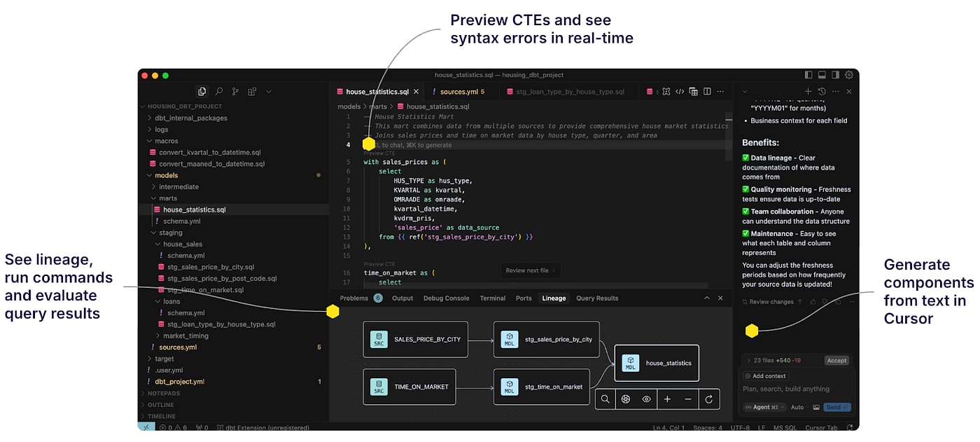980x442 pixels.
Task: Toggle the bottom panel layout icon
Action: [x=822, y=75]
